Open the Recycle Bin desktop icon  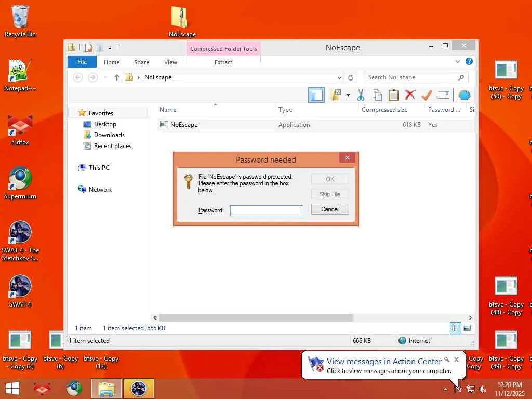(20, 21)
